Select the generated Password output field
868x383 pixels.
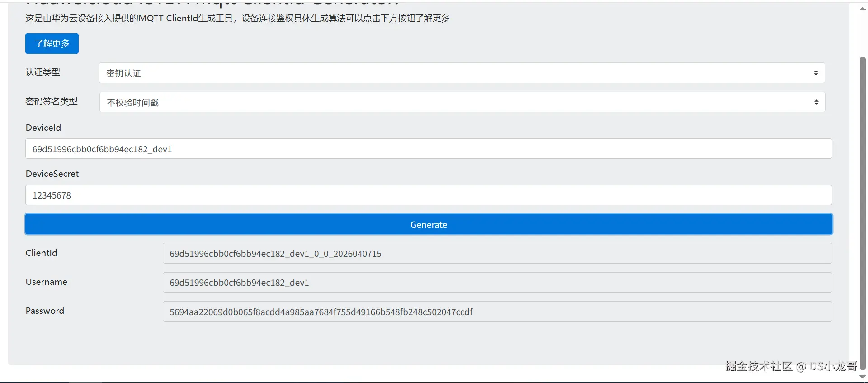(497, 312)
